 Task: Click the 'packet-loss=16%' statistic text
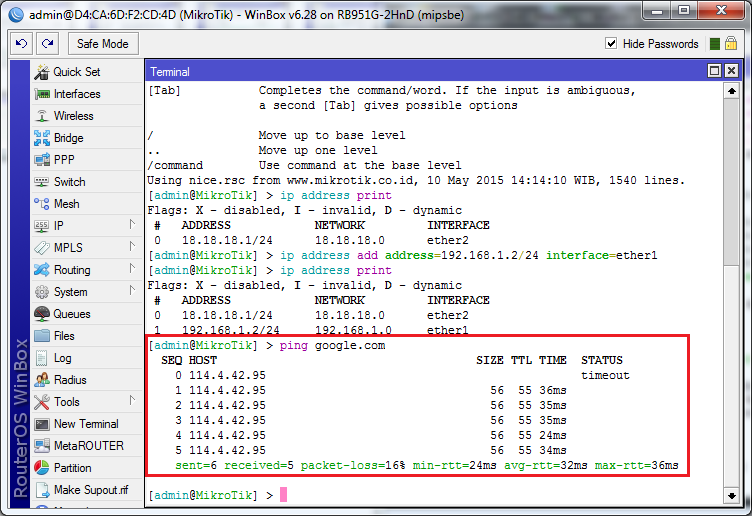tap(352, 466)
